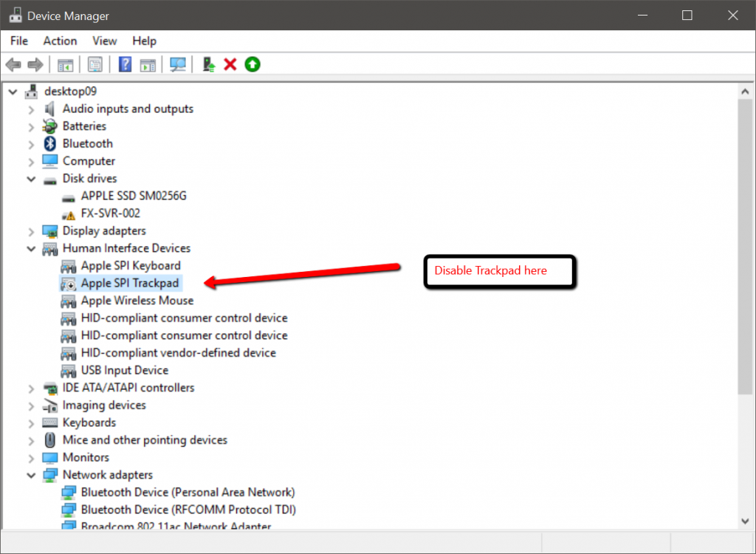Select the Apple SPI Trackpad device
This screenshot has height=554, width=756.
[130, 283]
